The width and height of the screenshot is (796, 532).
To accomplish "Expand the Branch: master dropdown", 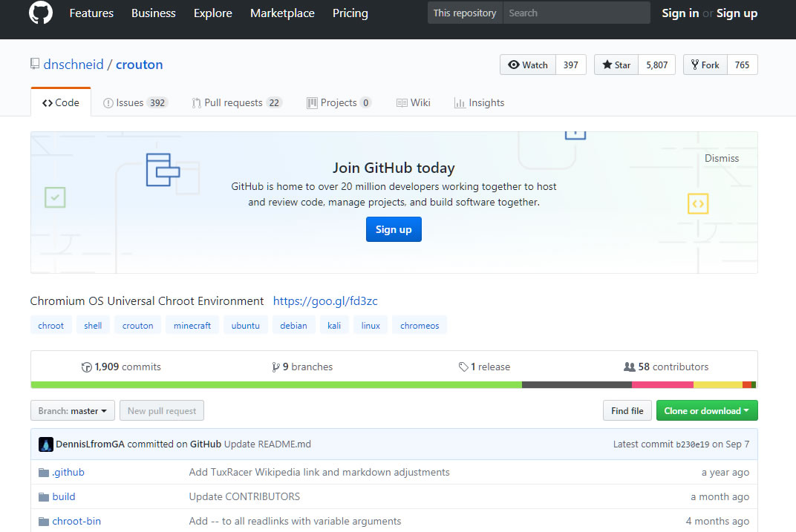I will point(73,411).
